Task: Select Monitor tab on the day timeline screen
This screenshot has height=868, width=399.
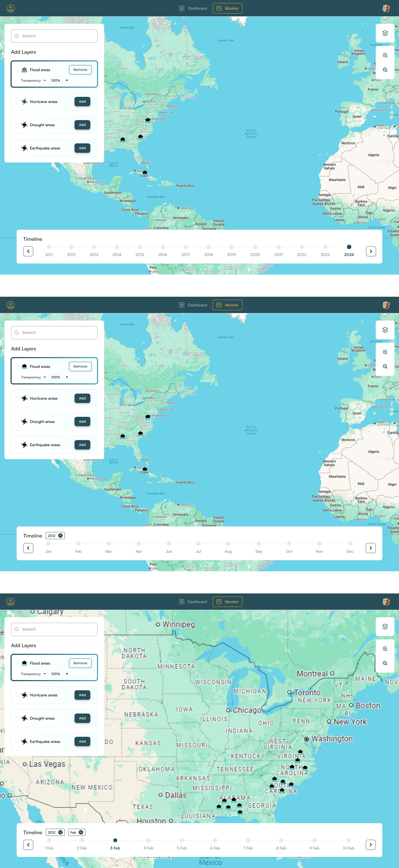Action: coord(227,602)
